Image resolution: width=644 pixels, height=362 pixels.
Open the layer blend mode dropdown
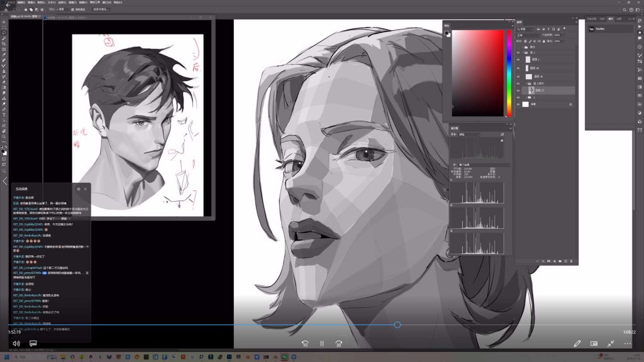click(x=527, y=35)
